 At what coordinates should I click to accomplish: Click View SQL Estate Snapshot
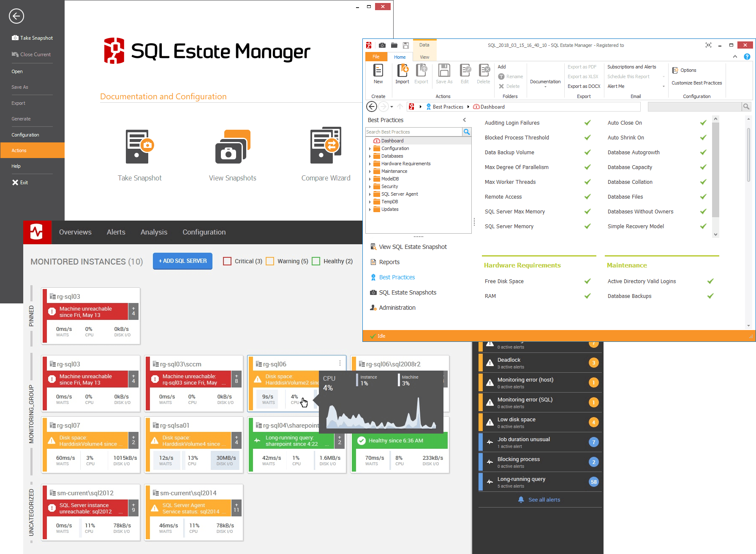(x=408, y=247)
